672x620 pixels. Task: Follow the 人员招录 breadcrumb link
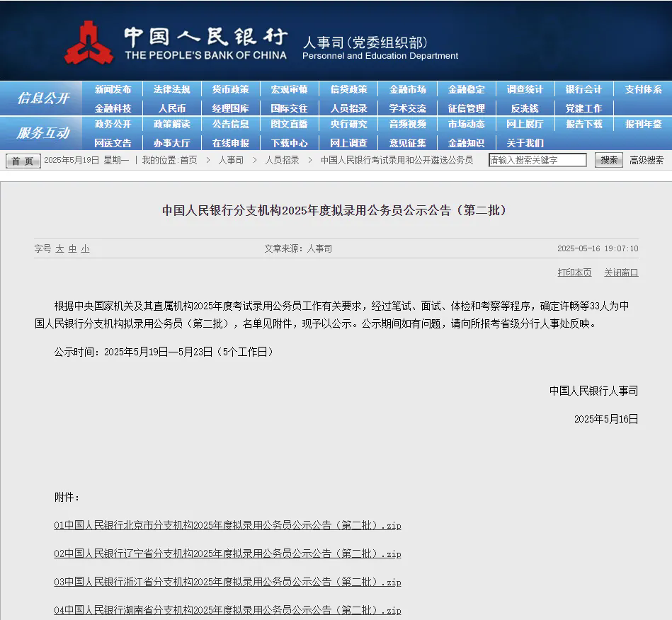(x=282, y=160)
